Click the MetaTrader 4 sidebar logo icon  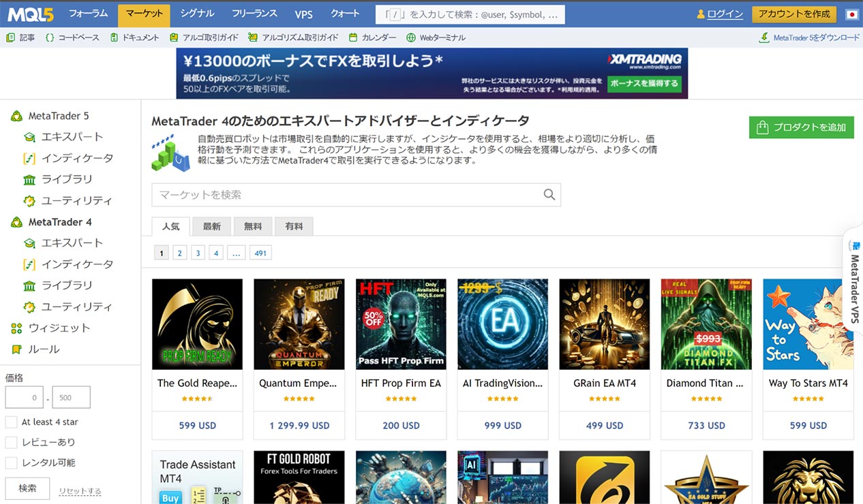coord(17,222)
